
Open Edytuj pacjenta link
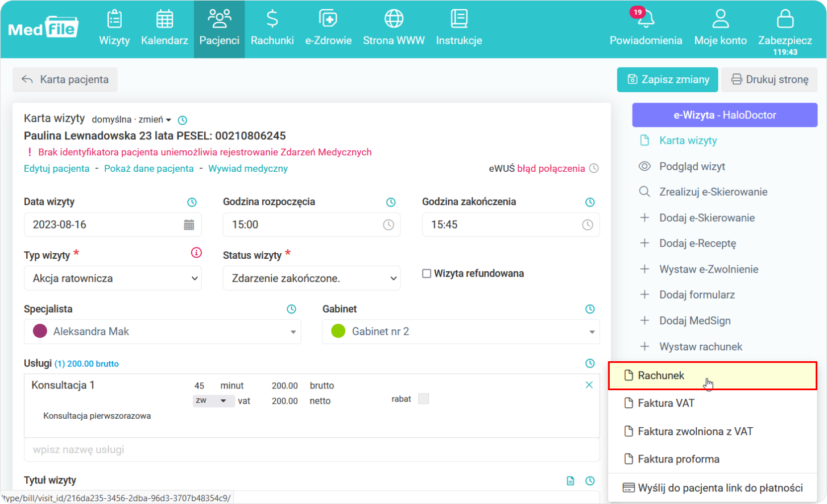(x=56, y=168)
